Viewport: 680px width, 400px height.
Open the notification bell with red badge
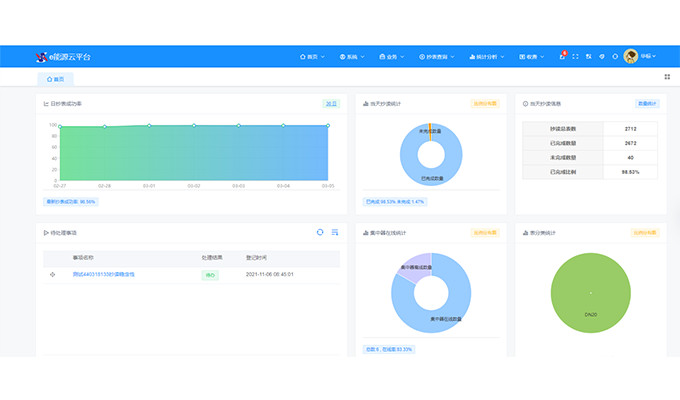click(x=562, y=57)
